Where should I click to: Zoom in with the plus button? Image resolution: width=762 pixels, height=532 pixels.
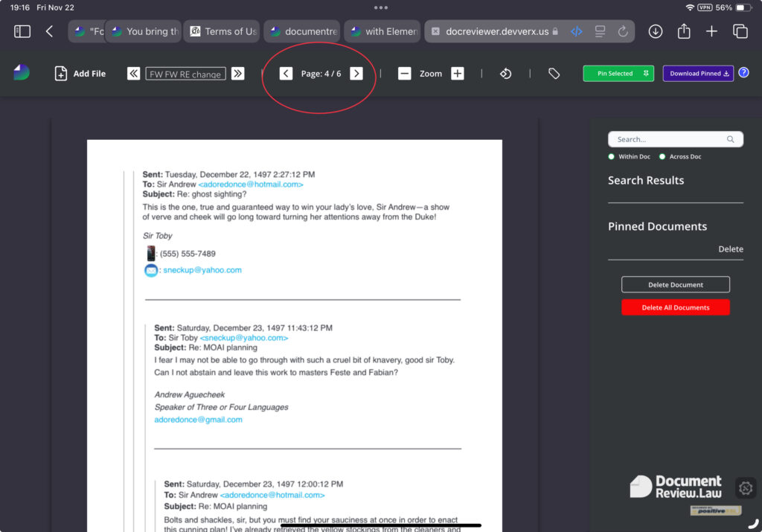(x=458, y=74)
